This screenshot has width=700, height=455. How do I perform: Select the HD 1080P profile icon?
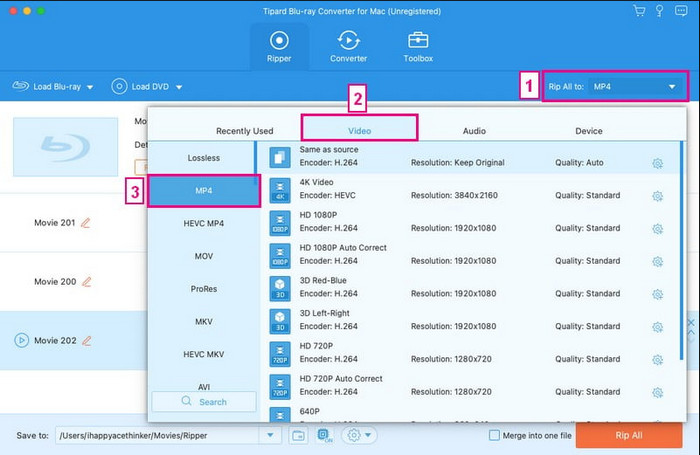click(x=280, y=223)
